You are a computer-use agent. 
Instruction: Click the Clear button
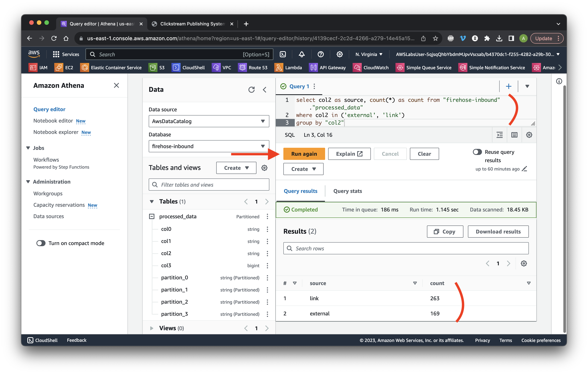coord(424,154)
